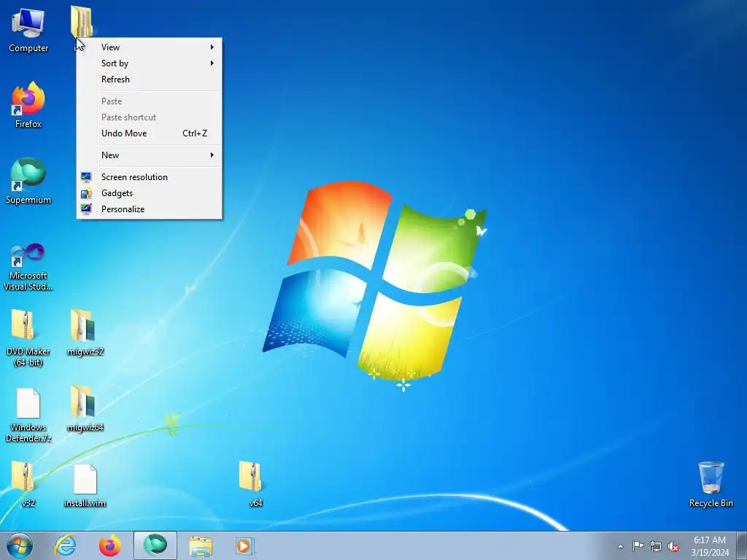Open the clock showing 6:17 AM

click(x=710, y=546)
